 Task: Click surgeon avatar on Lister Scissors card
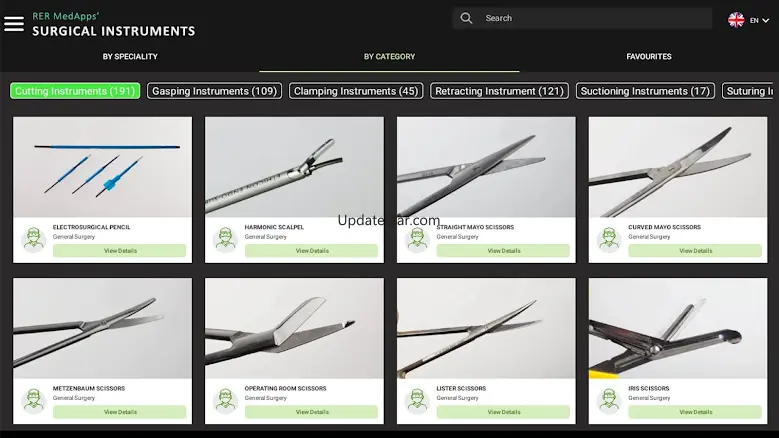417,401
